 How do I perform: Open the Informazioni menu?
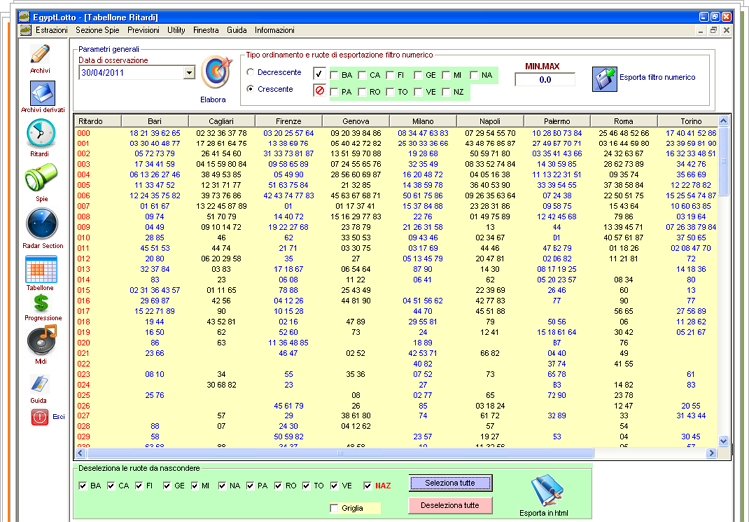(x=274, y=30)
